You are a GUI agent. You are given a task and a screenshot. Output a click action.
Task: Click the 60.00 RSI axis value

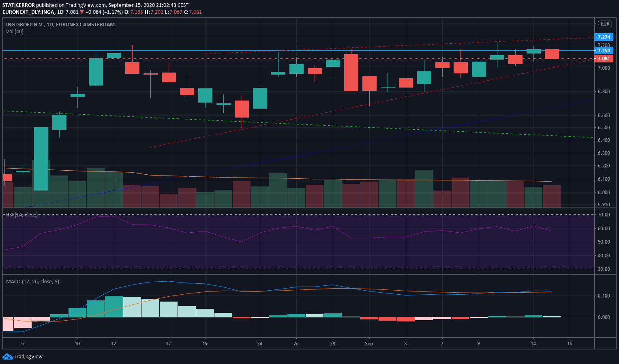[x=604, y=229]
